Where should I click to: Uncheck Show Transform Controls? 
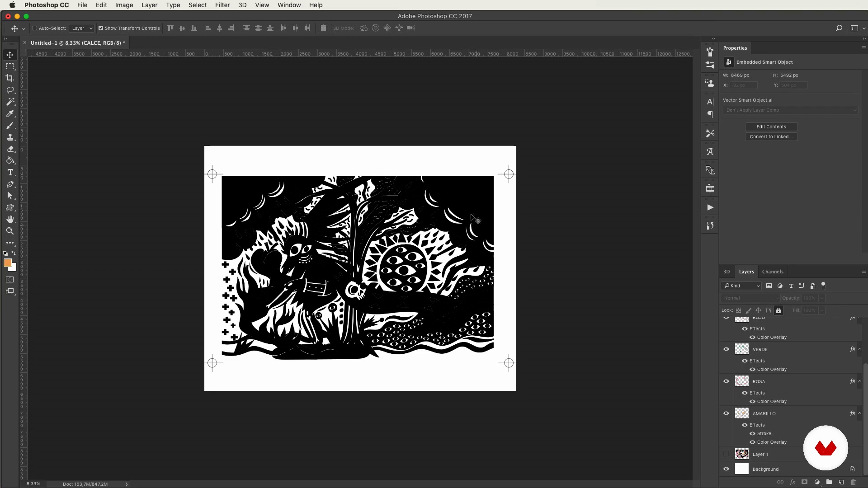coord(101,28)
